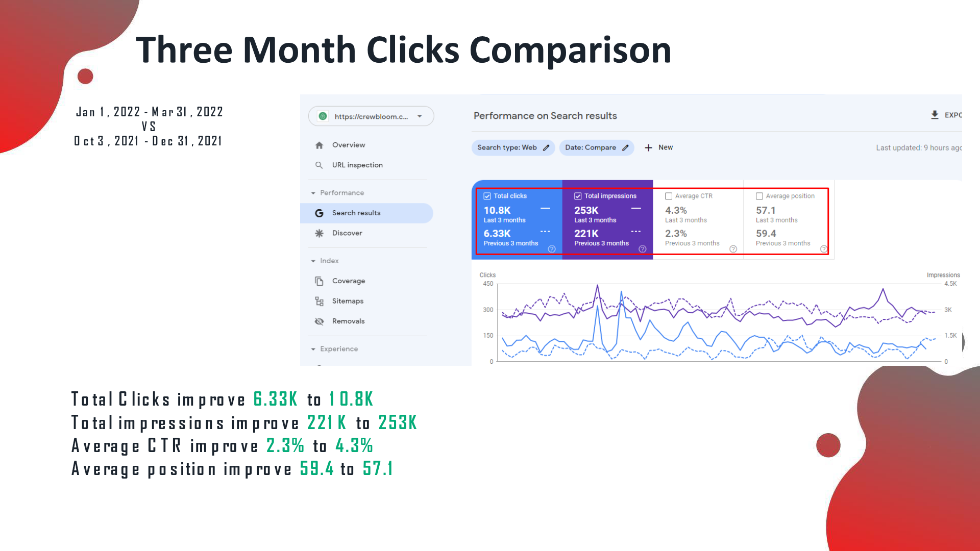Click the Overview home icon
This screenshot has width=980, height=551.
pos(320,145)
